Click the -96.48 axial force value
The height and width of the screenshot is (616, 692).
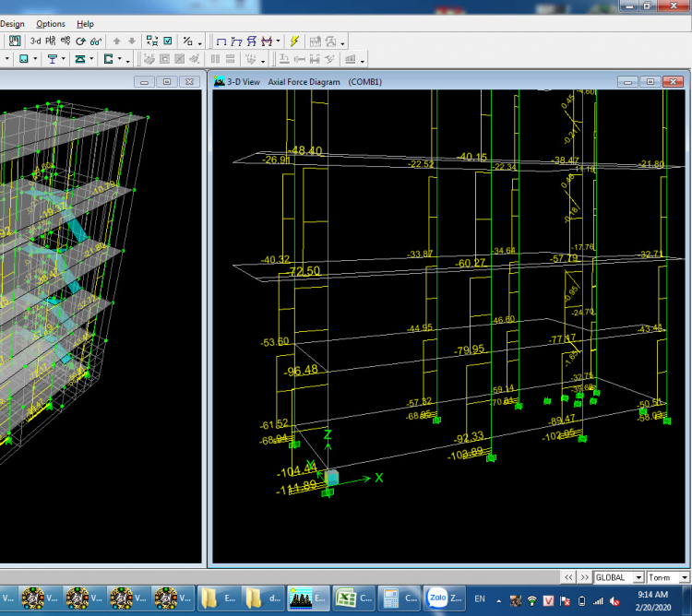pyautogui.click(x=302, y=371)
